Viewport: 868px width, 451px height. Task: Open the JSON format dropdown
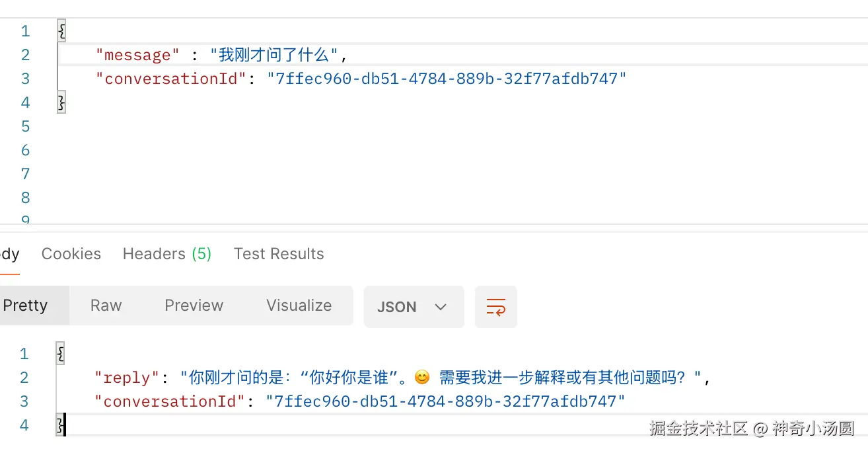tap(414, 307)
